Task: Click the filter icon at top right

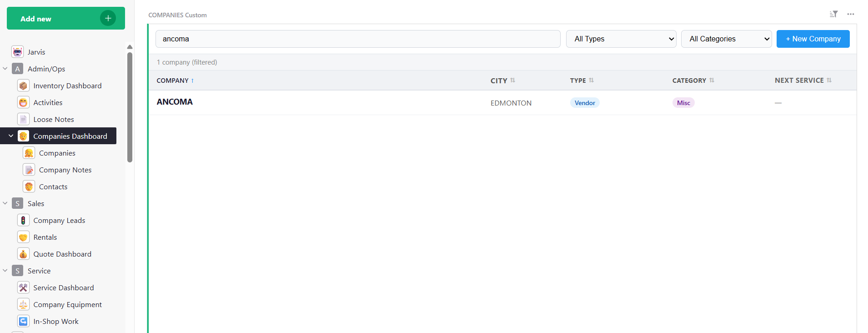Action: (833, 14)
